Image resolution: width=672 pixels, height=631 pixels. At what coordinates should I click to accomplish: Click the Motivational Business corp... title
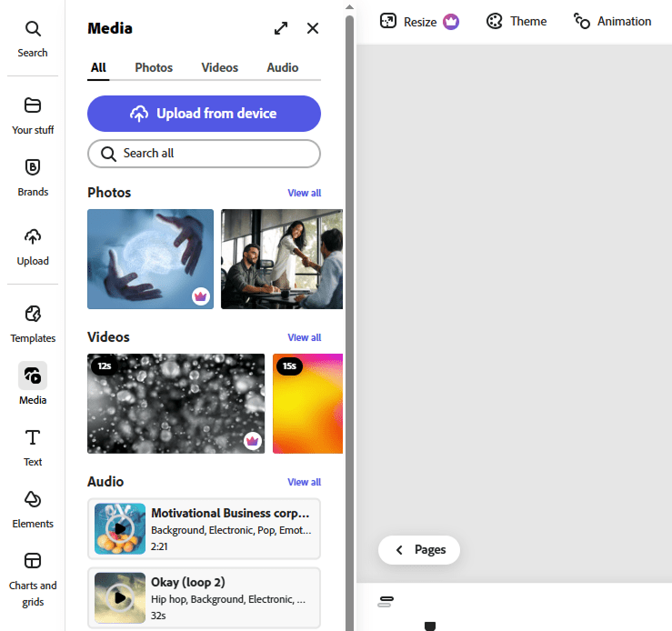230,513
